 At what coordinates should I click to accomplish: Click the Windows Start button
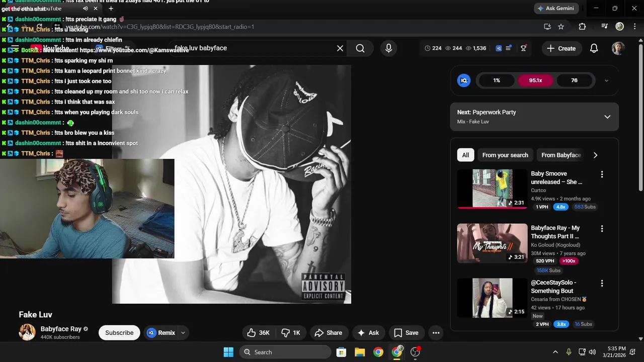coord(228,352)
